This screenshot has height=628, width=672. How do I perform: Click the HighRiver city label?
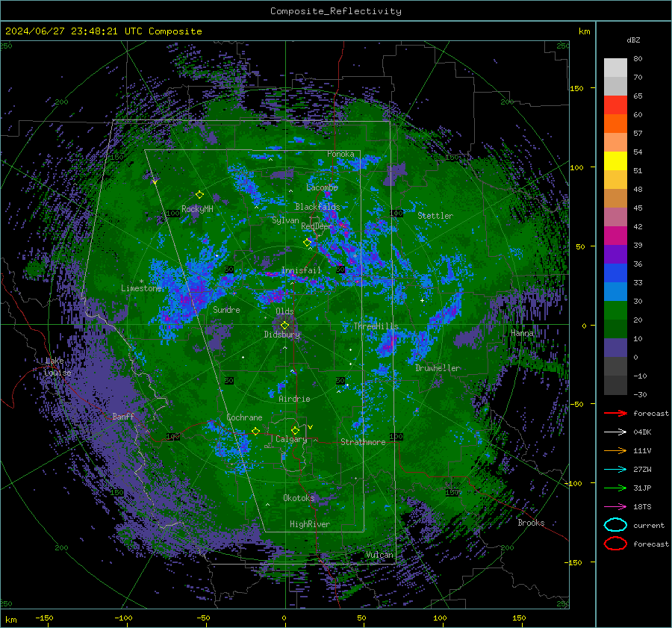tap(309, 524)
